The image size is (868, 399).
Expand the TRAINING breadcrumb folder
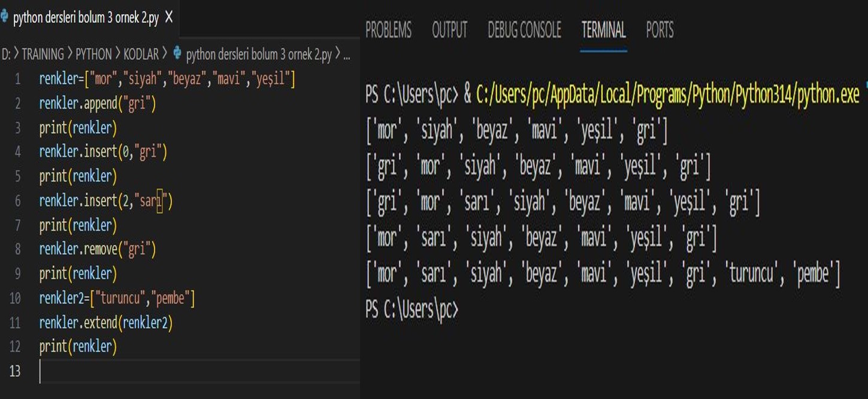tap(43, 55)
